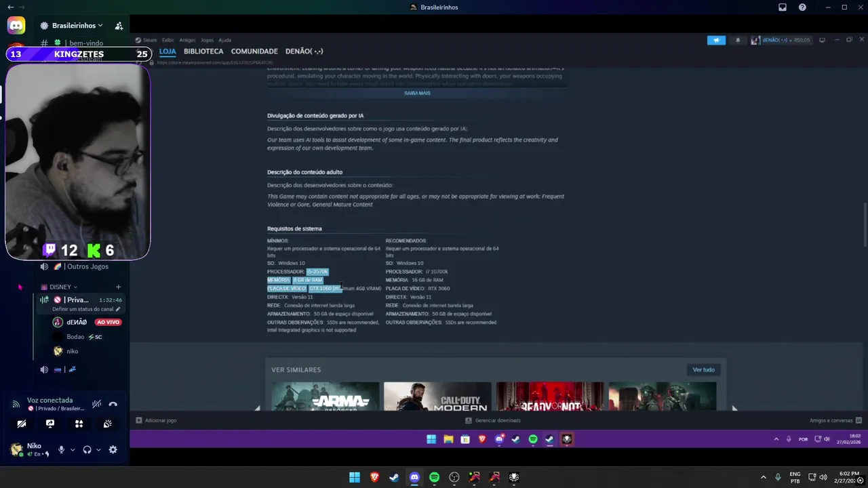Click Ver tudo in similar games
The width and height of the screenshot is (868, 488).
703,369
